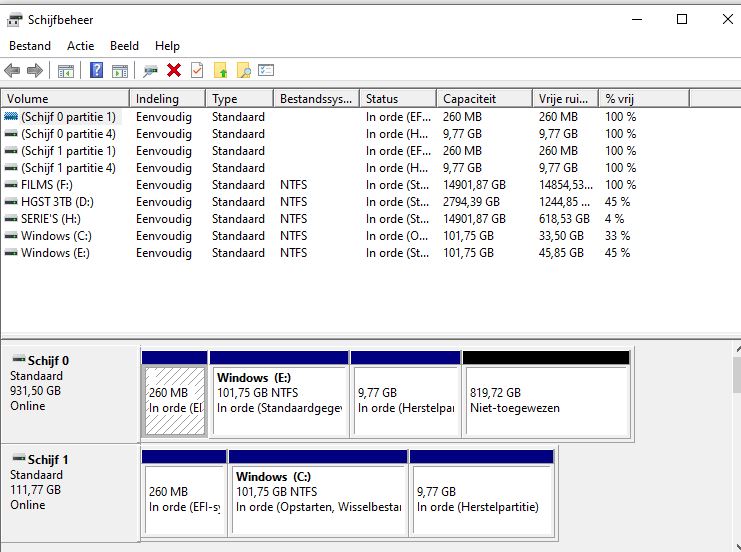741x552 pixels.
Task: Click the folder with green arrow icon
Action: (221, 70)
